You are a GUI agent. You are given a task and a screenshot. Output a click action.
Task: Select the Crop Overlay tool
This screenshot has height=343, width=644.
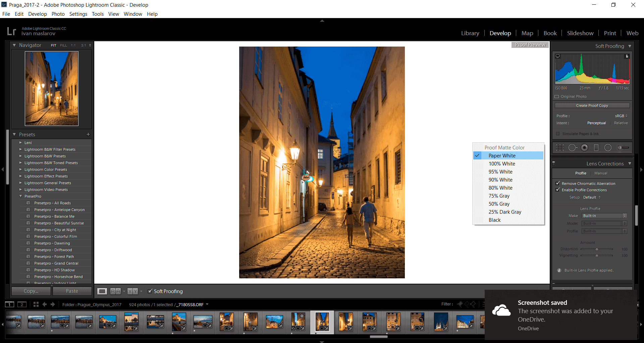tap(560, 148)
